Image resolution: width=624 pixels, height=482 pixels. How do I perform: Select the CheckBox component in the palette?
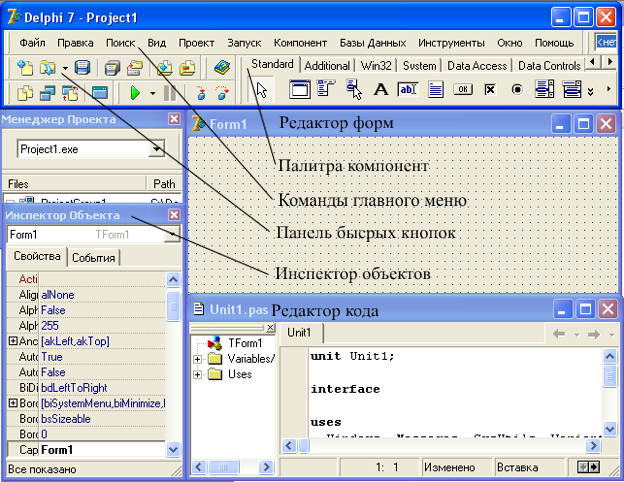[490, 89]
